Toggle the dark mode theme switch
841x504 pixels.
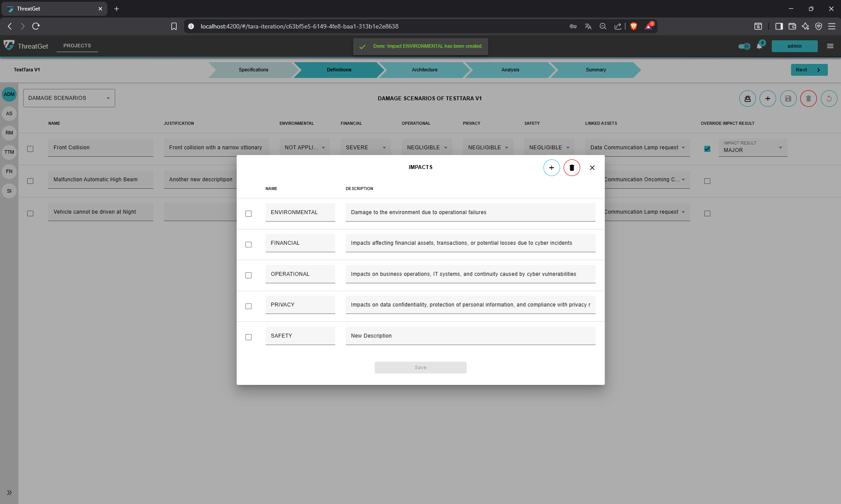(x=744, y=46)
